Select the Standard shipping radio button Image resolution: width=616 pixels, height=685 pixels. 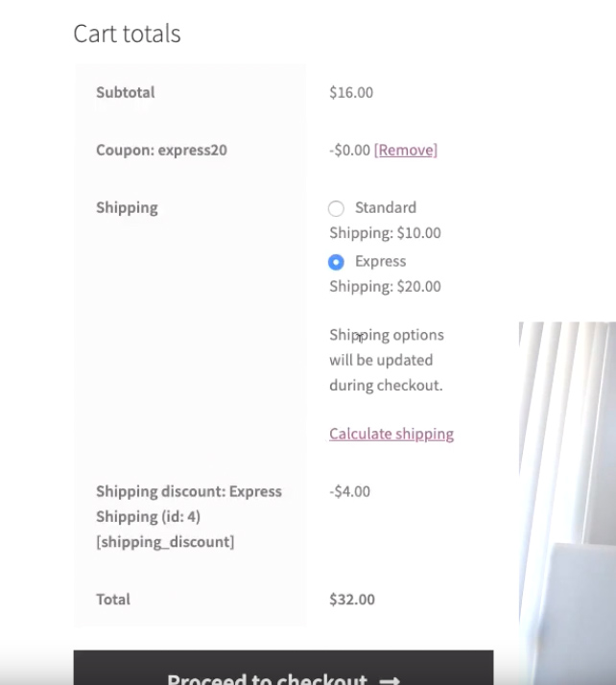pos(336,208)
